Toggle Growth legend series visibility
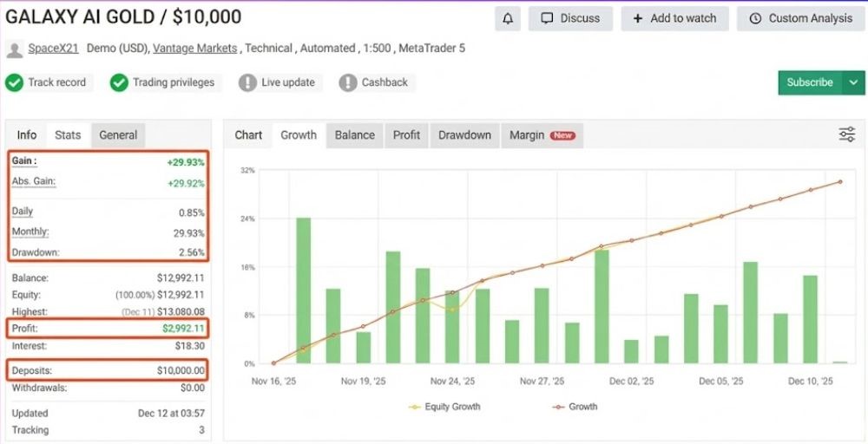The width and height of the screenshot is (868, 444). [575, 407]
